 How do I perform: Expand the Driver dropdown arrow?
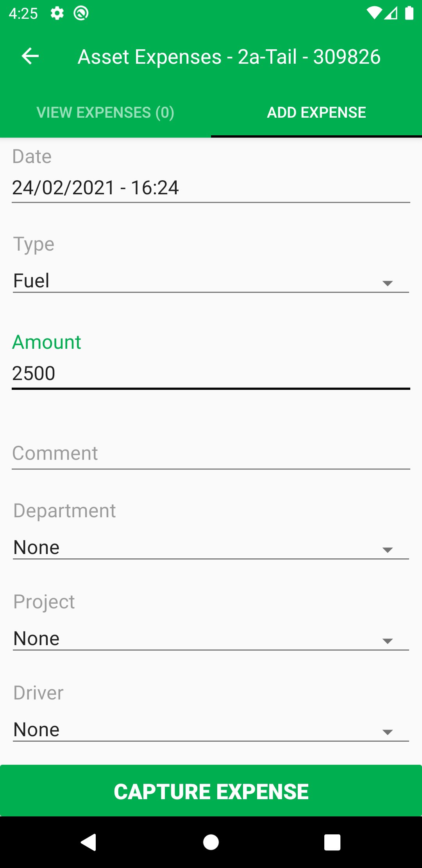point(388,732)
